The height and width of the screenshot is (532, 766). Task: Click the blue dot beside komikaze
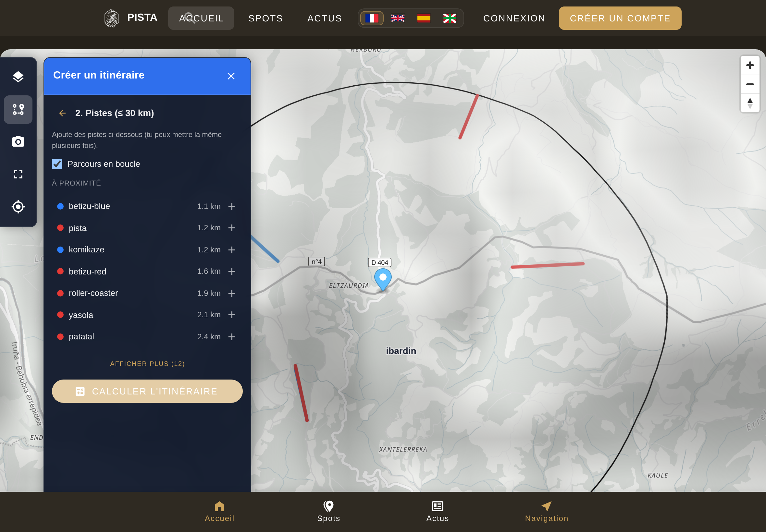click(x=60, y=250)
